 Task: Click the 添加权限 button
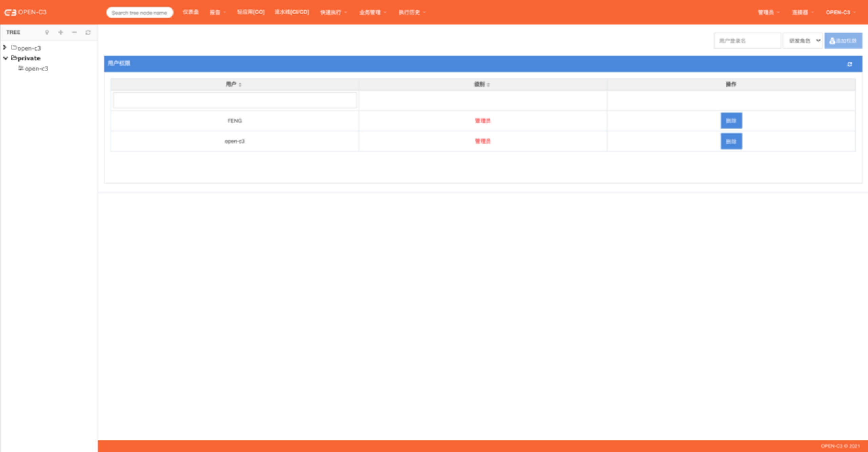coord(843,41)
